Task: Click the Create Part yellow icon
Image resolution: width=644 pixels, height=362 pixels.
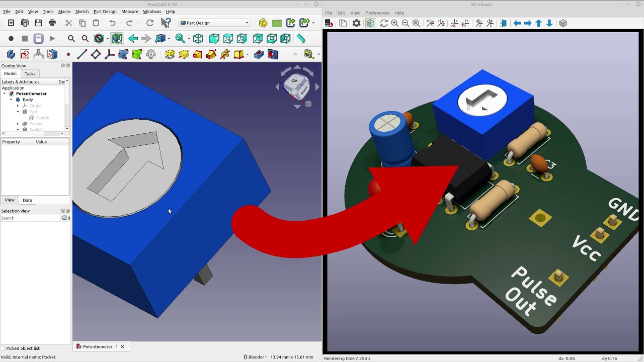Action: 263,23
